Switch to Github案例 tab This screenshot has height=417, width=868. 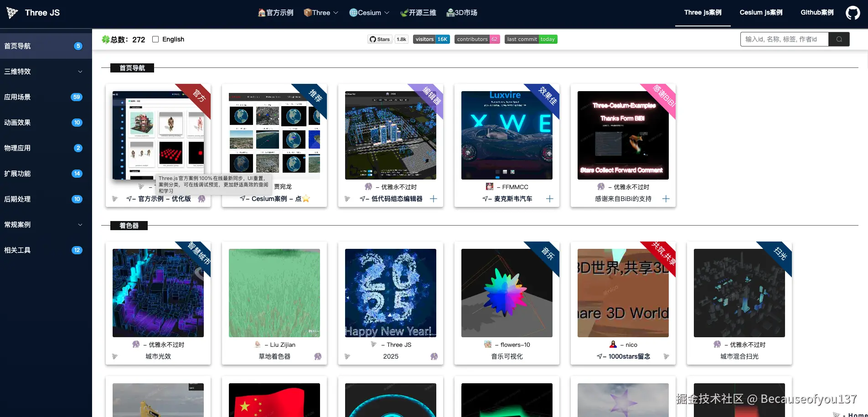pos(817,13)
